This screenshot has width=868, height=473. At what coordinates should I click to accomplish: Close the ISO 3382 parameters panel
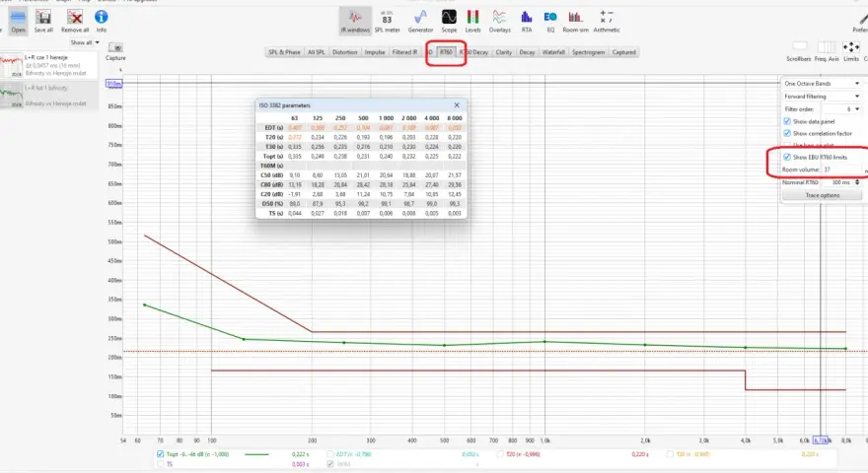tap(457, 105)
